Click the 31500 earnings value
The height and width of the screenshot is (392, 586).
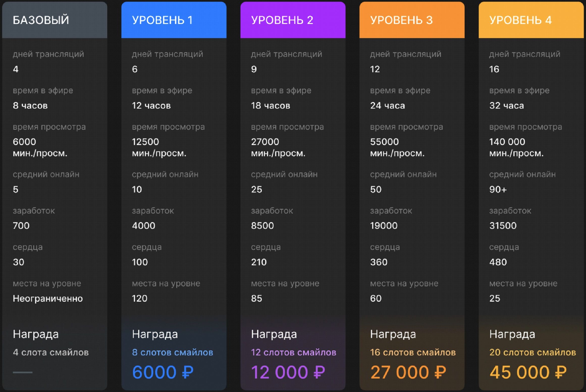[x=503, y=225]
